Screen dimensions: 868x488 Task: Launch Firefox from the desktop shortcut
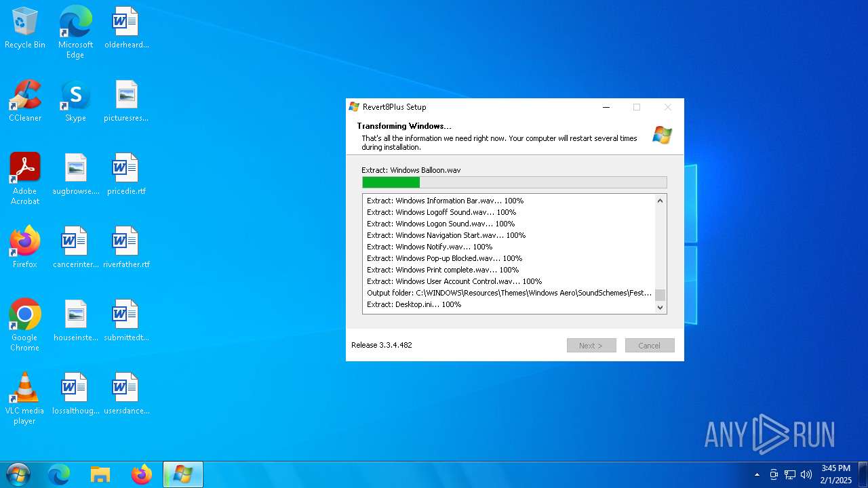(x=25, y=248)
